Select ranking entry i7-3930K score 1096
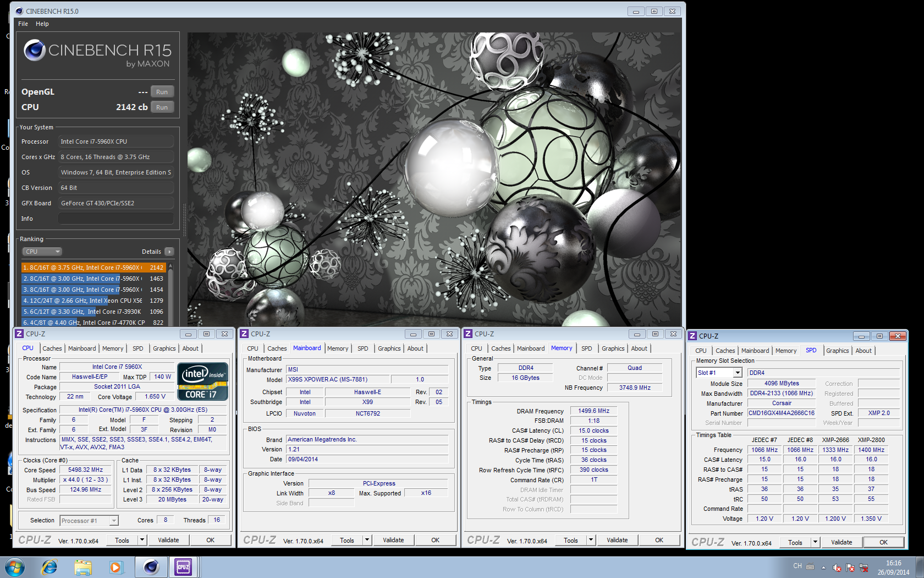This screenshot has width=924, height=578. pos(94,312)
